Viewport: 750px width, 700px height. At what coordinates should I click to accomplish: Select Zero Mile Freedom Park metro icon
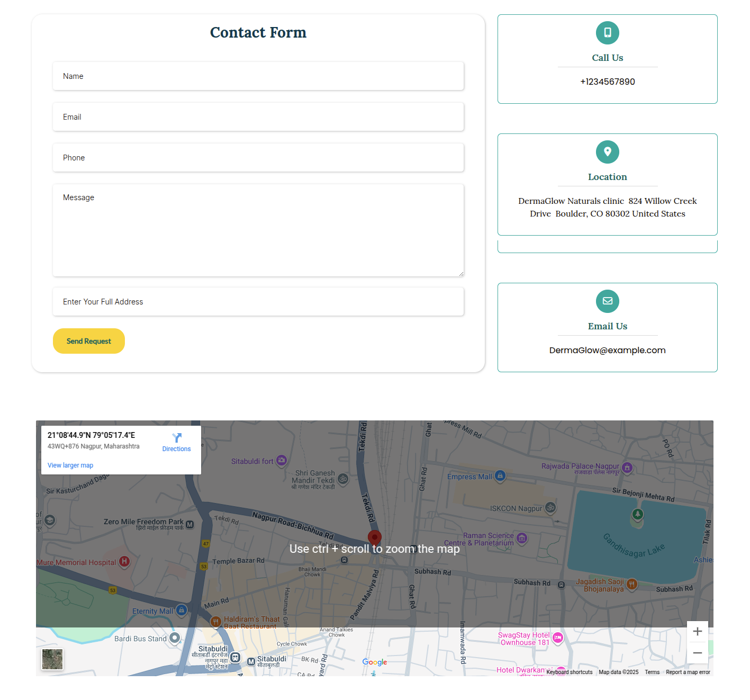click(189, 524)
